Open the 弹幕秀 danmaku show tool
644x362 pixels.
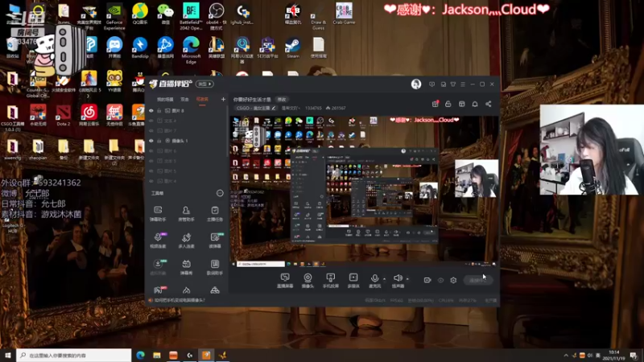pyautogui.click(x=186, y=267)
